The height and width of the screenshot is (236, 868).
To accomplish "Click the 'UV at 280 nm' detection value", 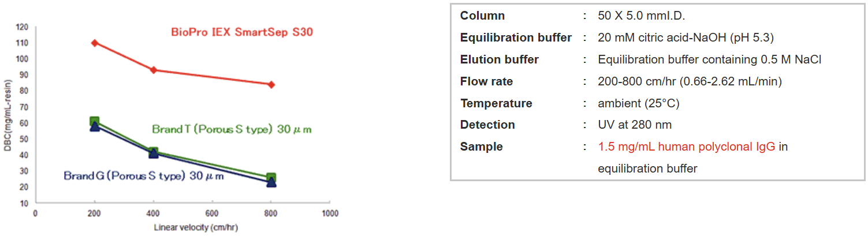I will point(635,125).
